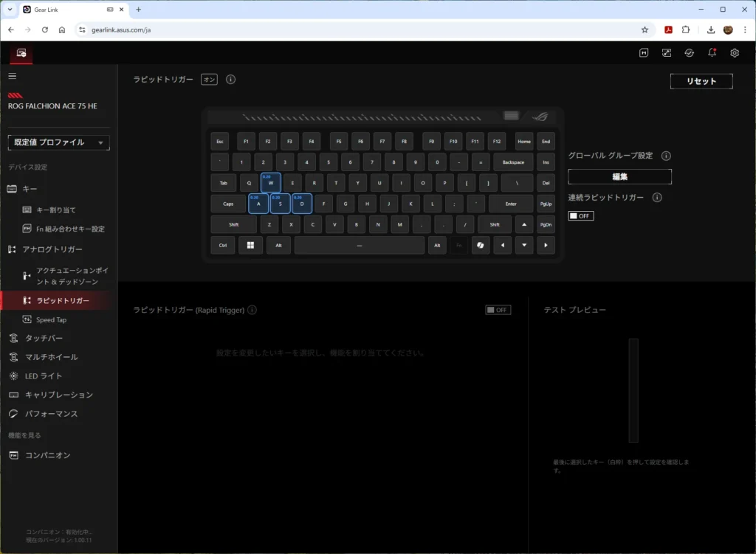This screenshot has width=756, height=554.
Task: Toggle the Rapid Trigger OFF switch
Action: point(498,310)
